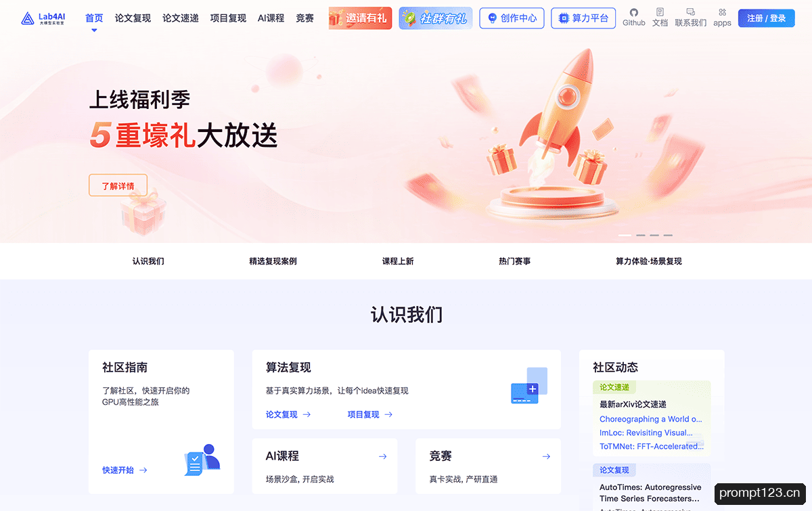Open the 论文速递 nav item

181,18
